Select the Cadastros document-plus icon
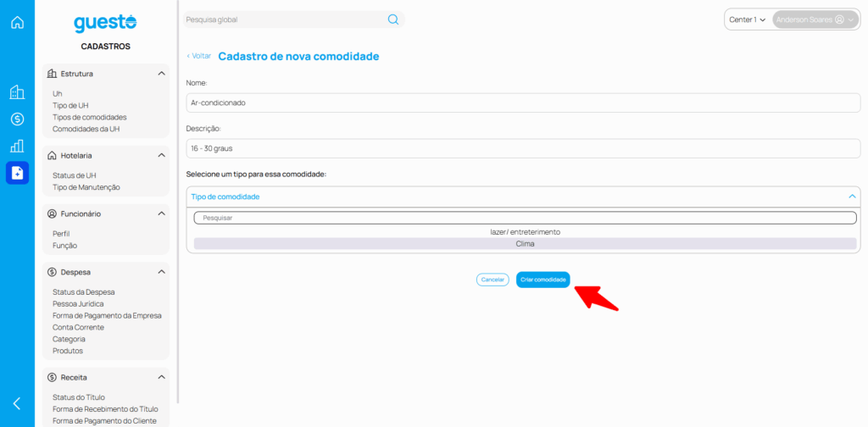 click(x=17, y=173)
